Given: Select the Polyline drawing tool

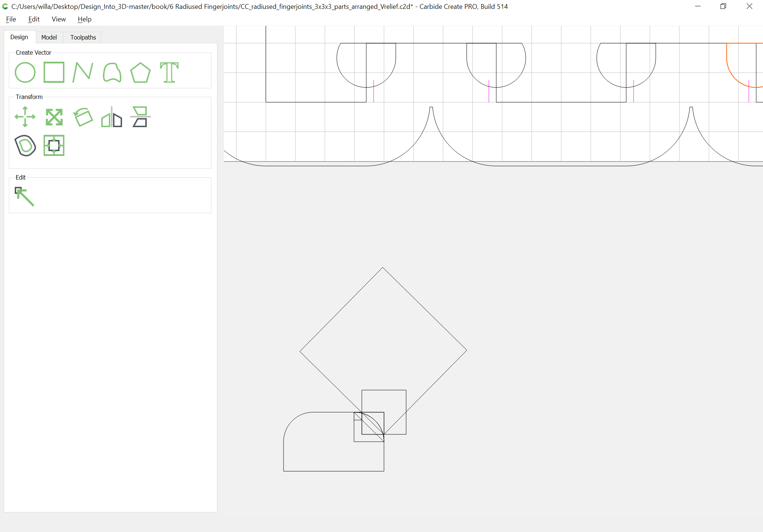Looking at the screenshot, I should pos(83,72).
